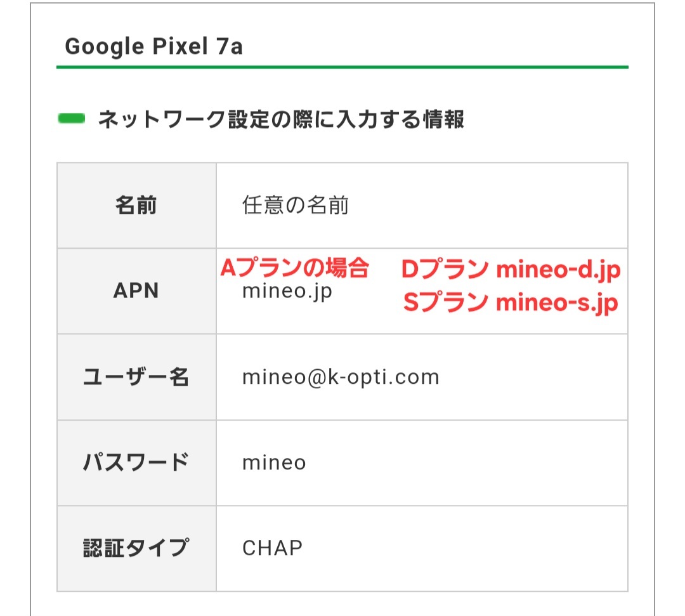Click the APN row label cell
Screen dimensions: 685x616
136,291
